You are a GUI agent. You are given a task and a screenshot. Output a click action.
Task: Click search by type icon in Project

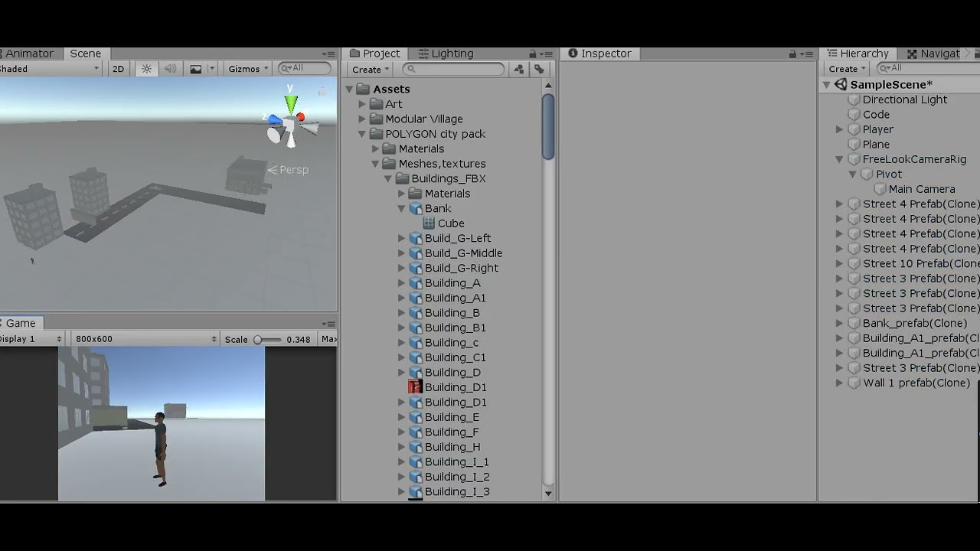[x=519, y=69]
